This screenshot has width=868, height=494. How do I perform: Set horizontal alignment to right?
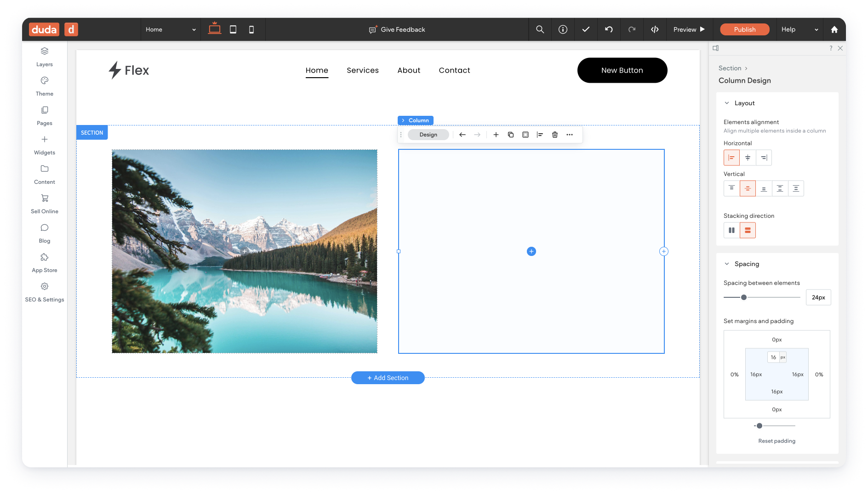(764, 158)
